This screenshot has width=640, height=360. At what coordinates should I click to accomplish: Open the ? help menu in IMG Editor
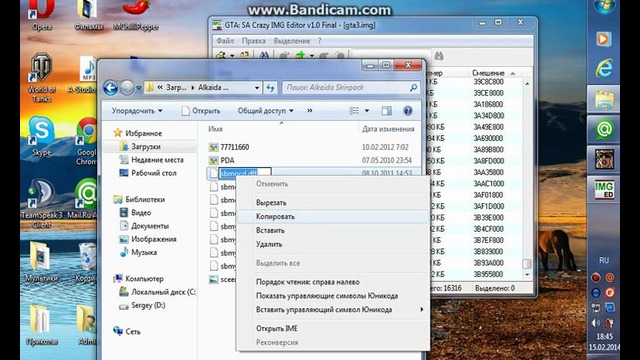pyautogui.click(x=320, y=41)
